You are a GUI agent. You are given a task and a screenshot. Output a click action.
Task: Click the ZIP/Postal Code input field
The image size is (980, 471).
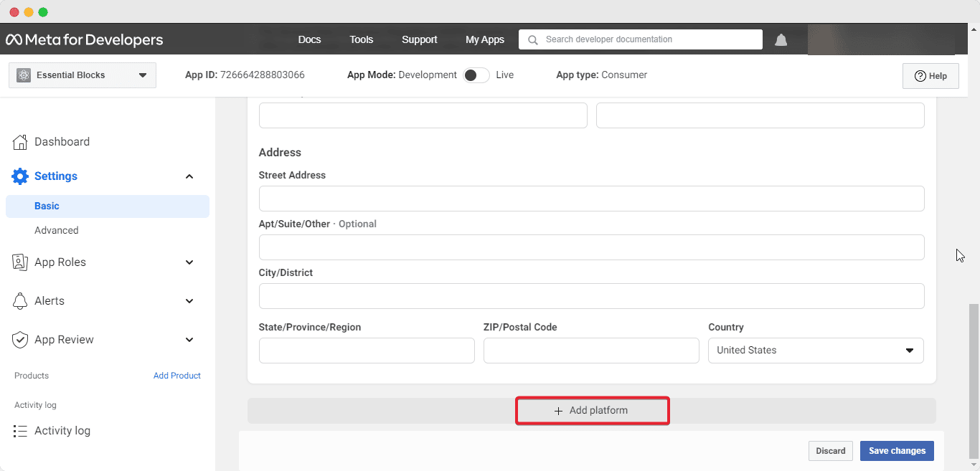point(591,351)
